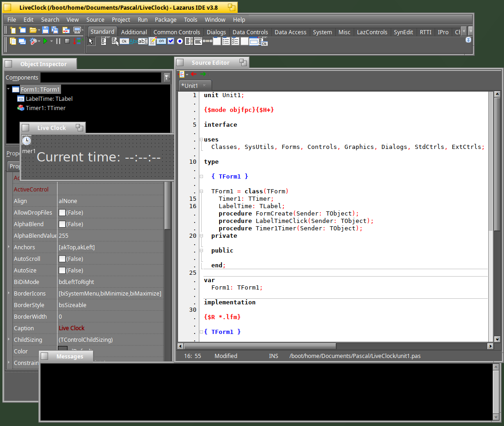Jump forward with green arrow in Source Editor
504x426 pixels.
(x=203, y=74)
